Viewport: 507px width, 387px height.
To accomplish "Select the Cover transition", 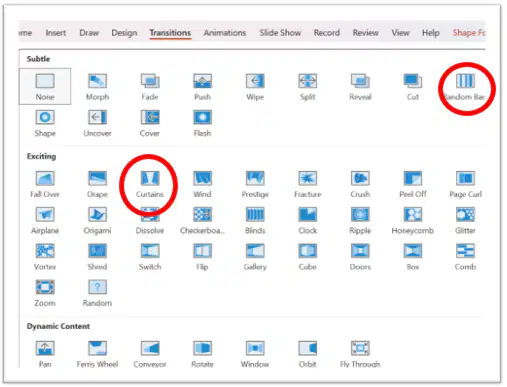I will pos(150,123).
